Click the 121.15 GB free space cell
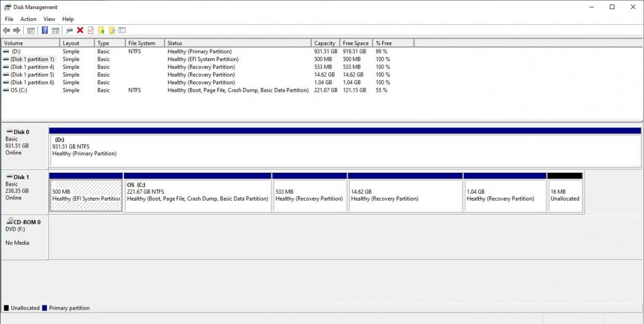The height and width of the screenshot is (324, 644). [x=354, y=90]
